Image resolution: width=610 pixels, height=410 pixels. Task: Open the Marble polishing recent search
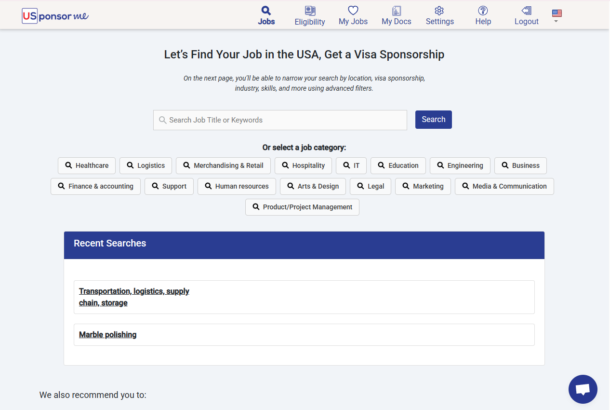tap(108, 335)
